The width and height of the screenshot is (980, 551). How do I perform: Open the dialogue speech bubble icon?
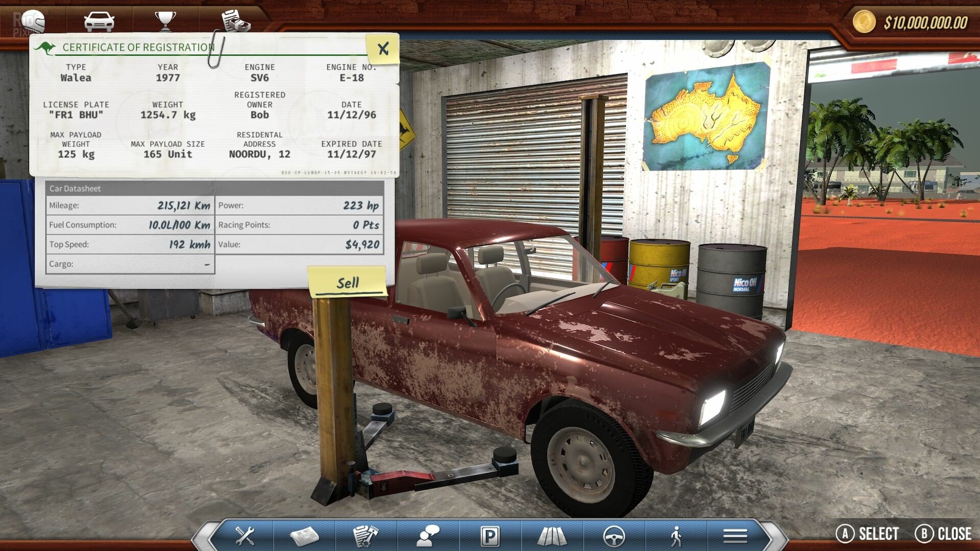[x=429, y=535]
